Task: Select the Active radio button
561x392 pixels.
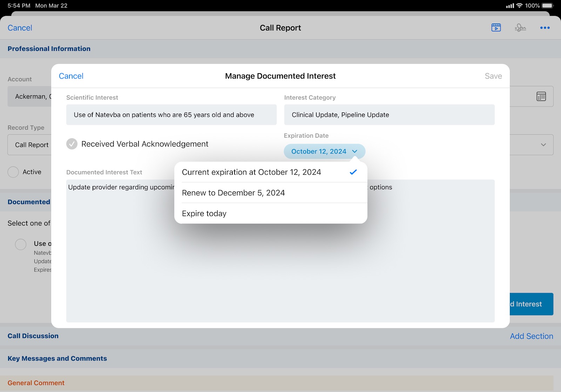Action: (13, 172)
